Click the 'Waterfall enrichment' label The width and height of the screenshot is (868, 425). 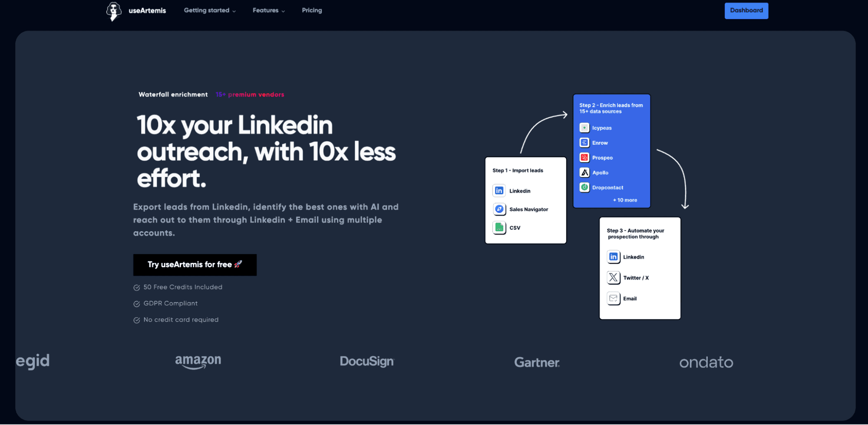tap(173, 95)
